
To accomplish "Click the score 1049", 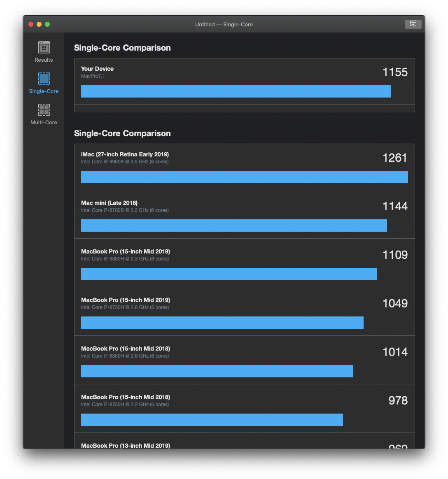I will [395, 304].
